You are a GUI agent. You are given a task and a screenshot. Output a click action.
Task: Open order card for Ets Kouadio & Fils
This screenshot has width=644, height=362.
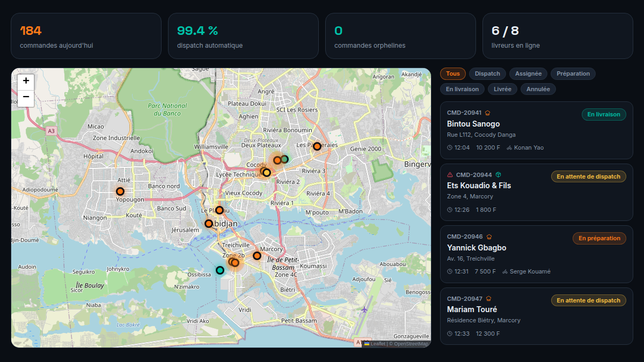coord(536,192)
